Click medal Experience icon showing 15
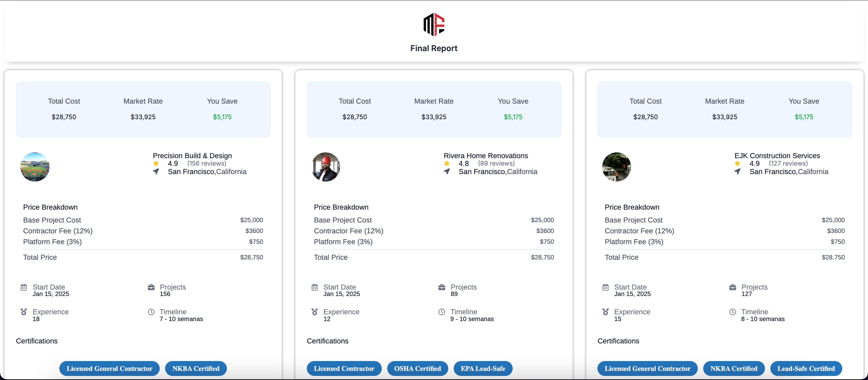The width and height of the screenshot is (868, 380). click(606, 312)
